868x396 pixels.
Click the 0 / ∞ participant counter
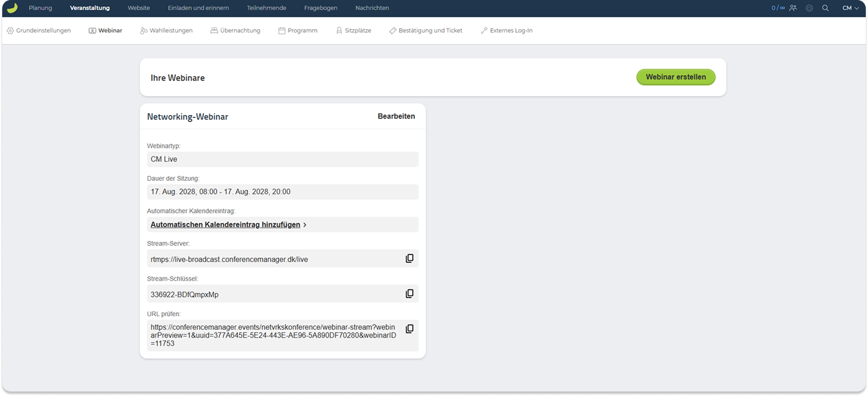click(x=778, y=8)
